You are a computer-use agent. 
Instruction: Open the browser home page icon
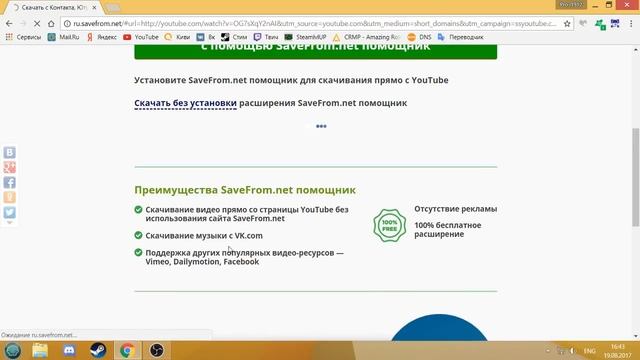click(x=51, y=24)
